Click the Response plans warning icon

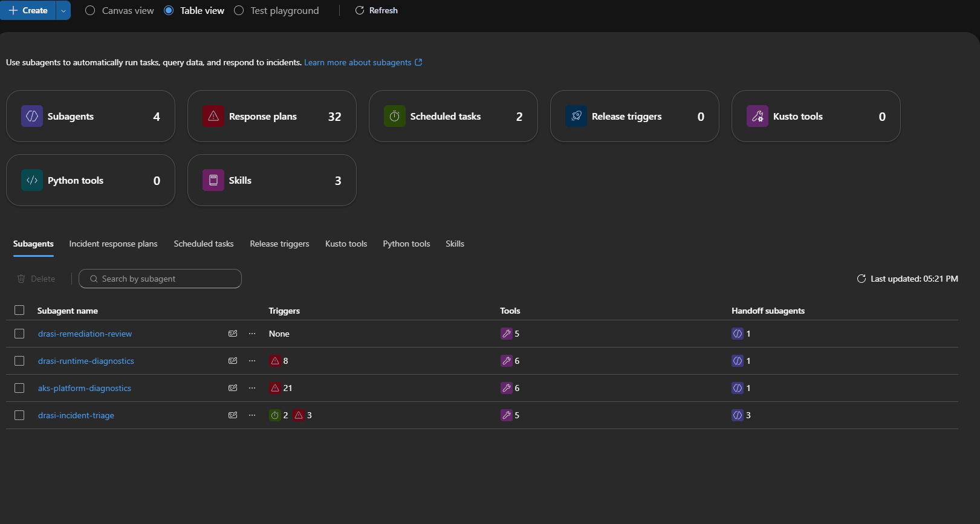(x=213, y=116)
